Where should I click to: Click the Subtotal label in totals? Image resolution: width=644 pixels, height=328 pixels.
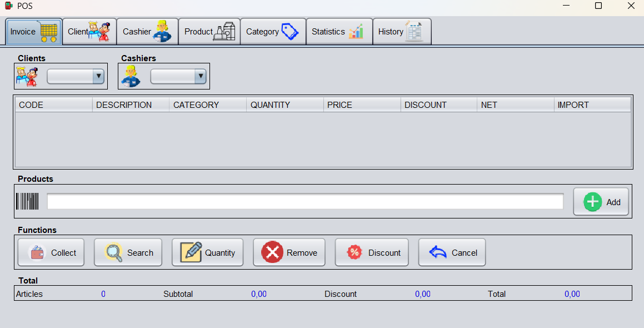pyautogui.click(x=178, y=294)
